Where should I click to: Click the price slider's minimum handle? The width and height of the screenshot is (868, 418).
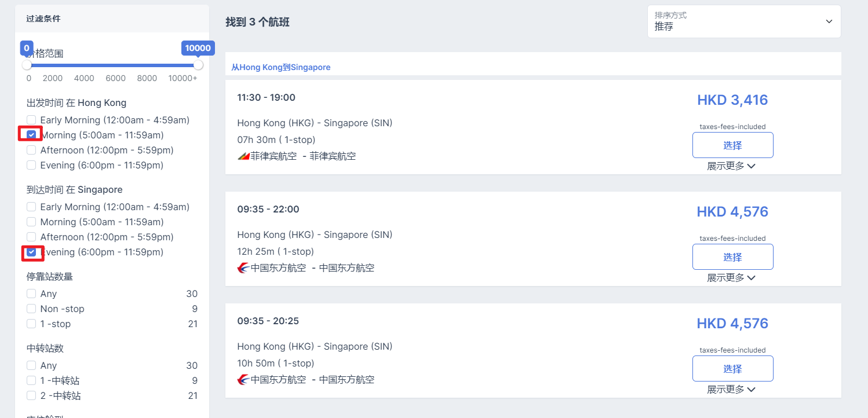(27, 65)
